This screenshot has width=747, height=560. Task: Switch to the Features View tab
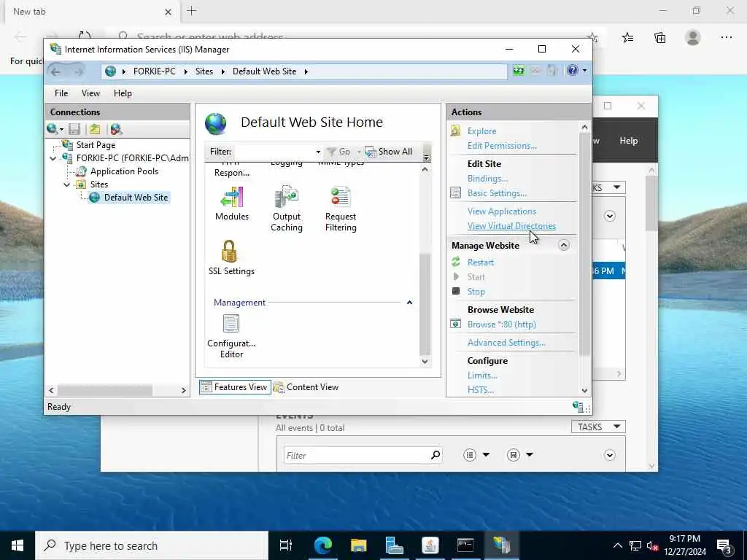point(234,387)
